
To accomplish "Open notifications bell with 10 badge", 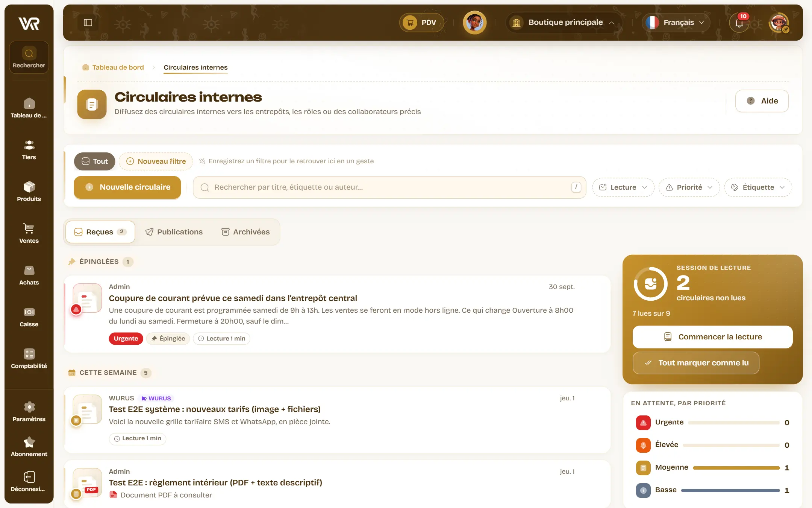I will 739,23.
